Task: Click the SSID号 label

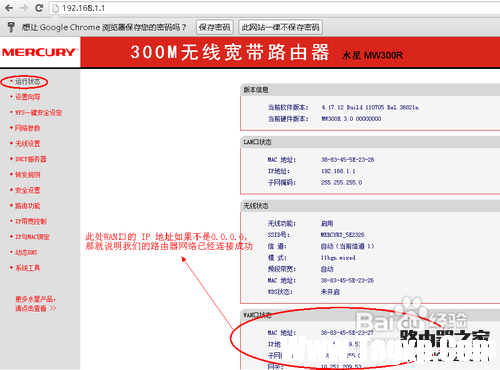Action: 279,235
